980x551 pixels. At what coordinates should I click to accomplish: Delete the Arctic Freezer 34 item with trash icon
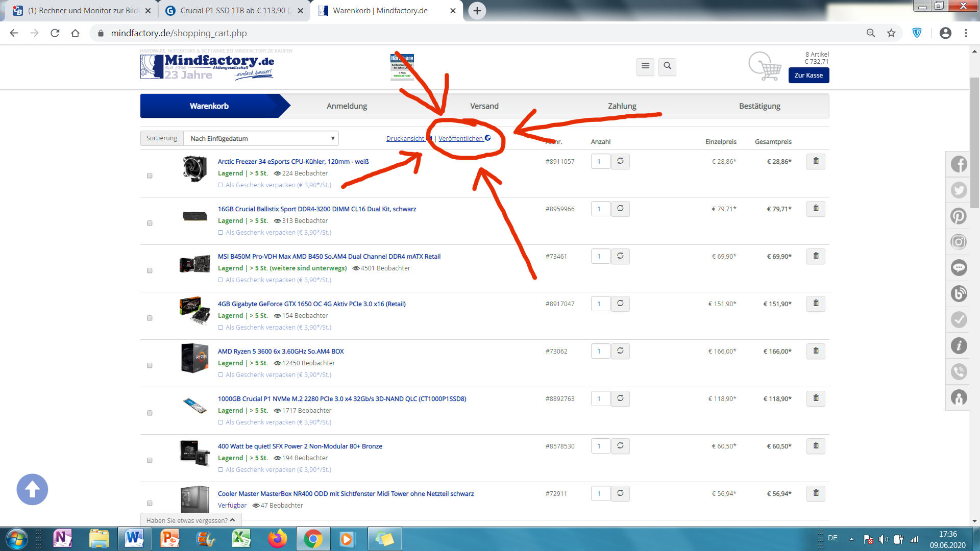pos(816,161)
